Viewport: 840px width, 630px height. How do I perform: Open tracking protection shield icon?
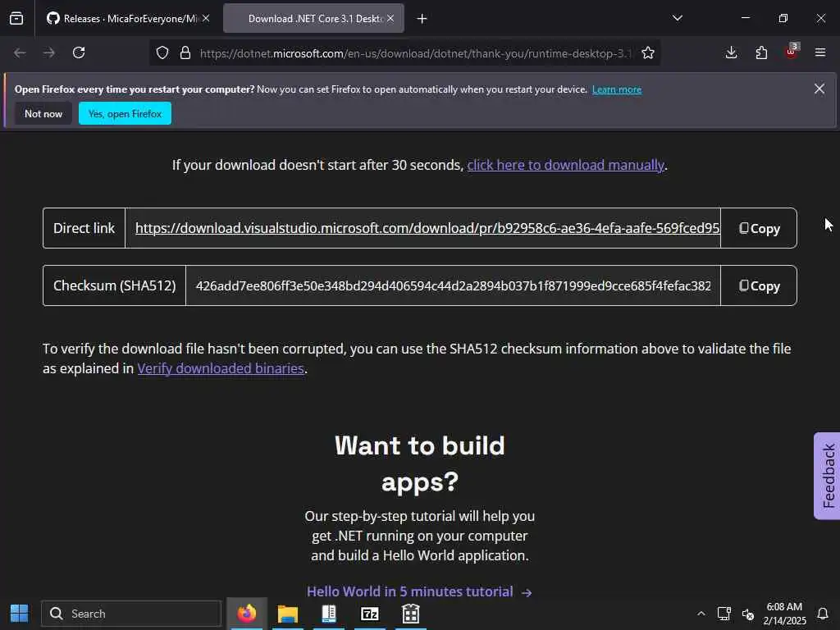[162, 53]
